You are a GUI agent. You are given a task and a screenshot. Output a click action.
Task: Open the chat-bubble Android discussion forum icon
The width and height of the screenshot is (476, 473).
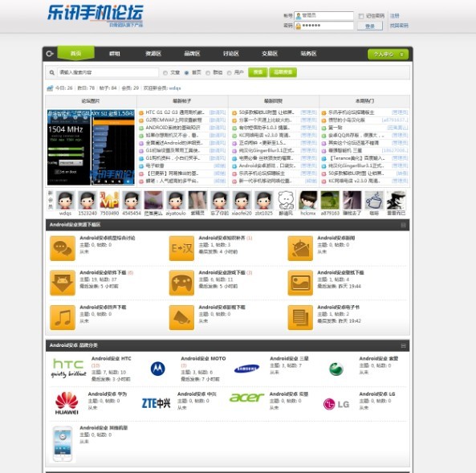pos(63,248)
